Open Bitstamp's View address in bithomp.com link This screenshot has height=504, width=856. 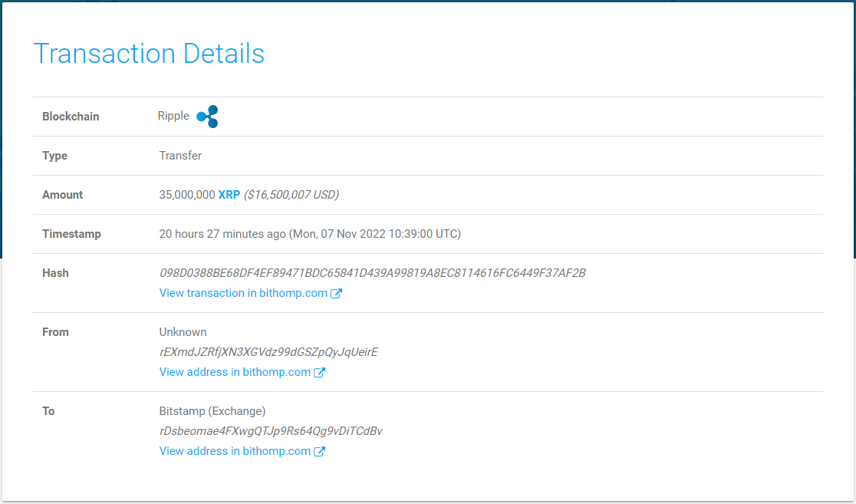pyautogui.click(x=235, y=451)
